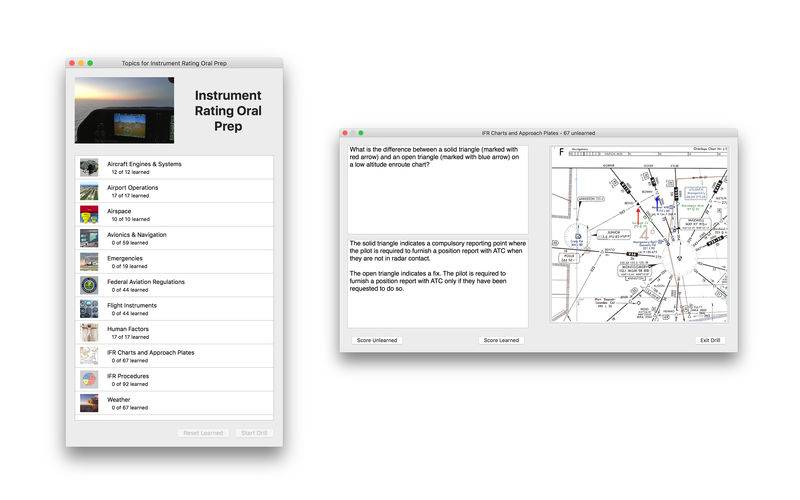
Task: Click the Score Unlearned button
Action: pos(377,340)
